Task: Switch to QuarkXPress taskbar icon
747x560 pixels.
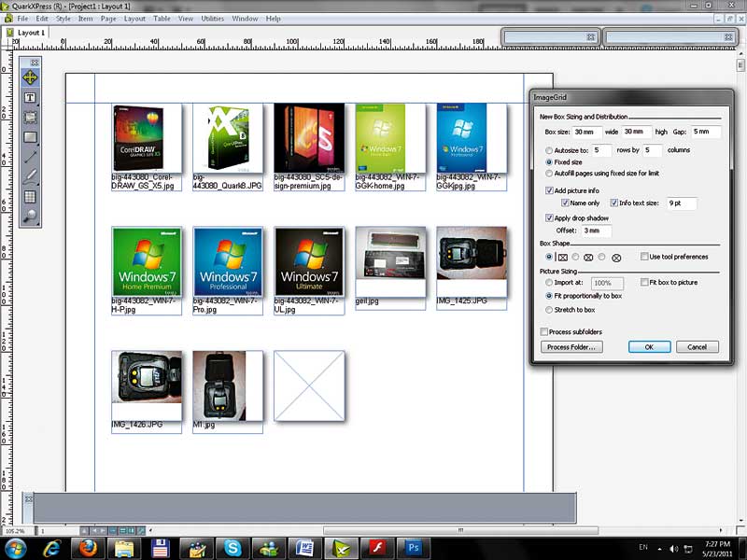Action: pos(341,548)
